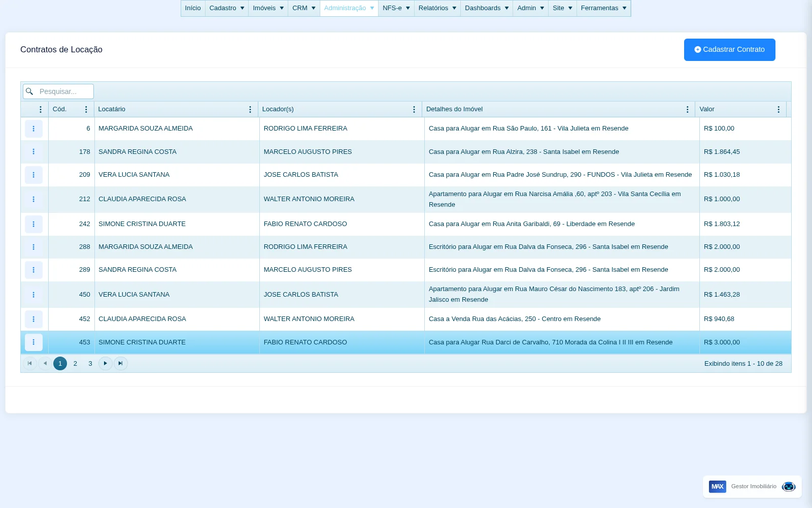Click the Cadastrar Contrato button
Viewport: 812px width, 508px height.
(730, 50)
